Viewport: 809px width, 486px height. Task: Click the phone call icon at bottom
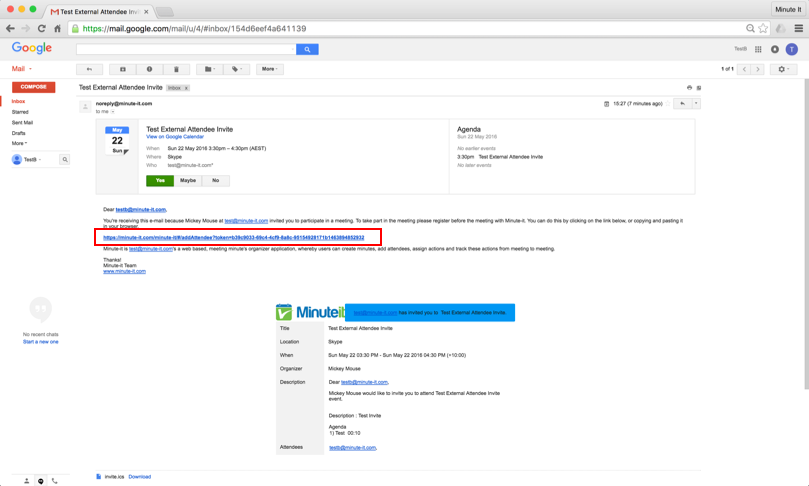tap(55, 481)
